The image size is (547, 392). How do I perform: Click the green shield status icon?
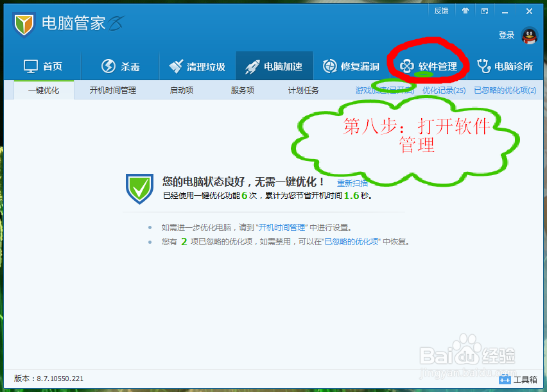coord(139,189)
